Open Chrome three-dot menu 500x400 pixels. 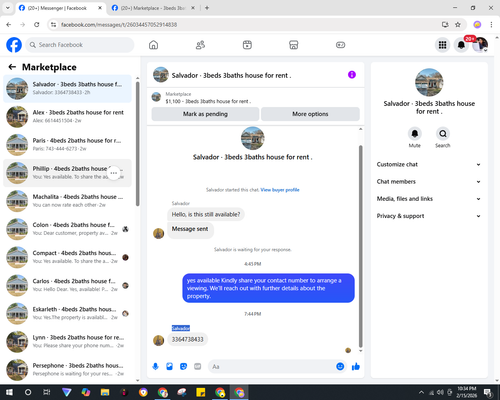(491, 25)
